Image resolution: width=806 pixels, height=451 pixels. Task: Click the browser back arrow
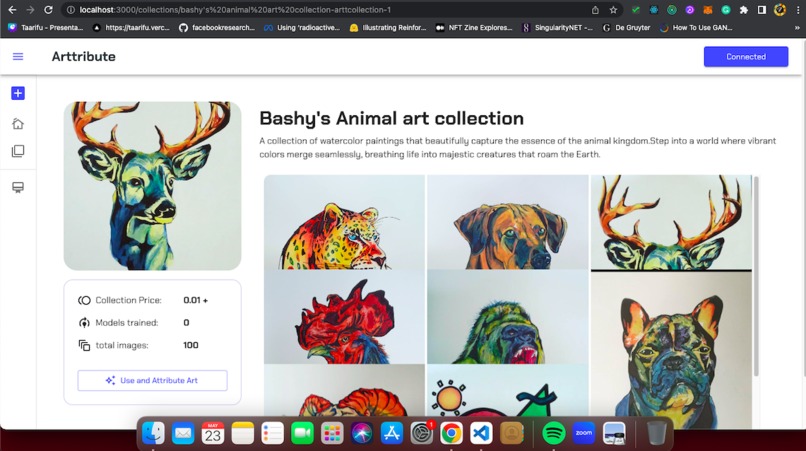click(12, 10)
